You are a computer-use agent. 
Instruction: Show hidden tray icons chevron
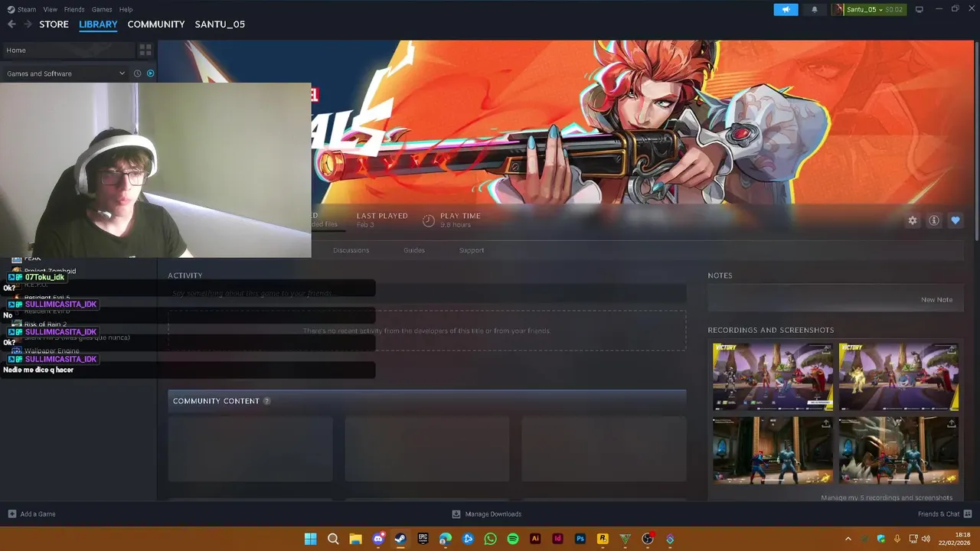point(848,539)
